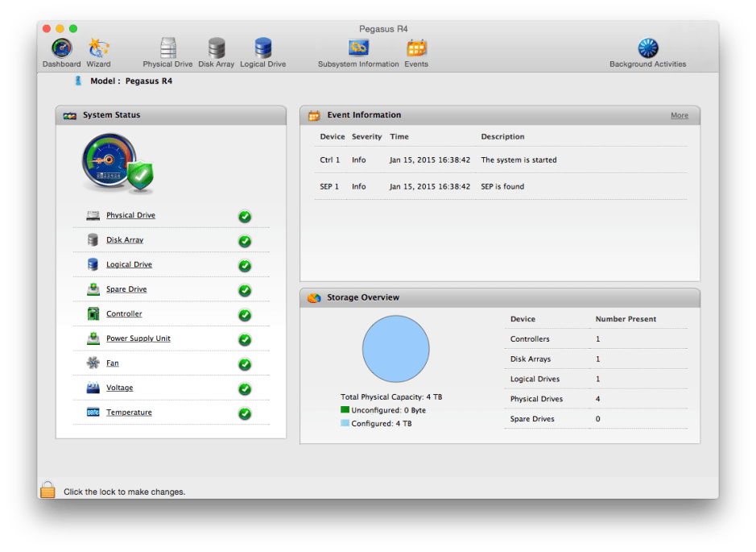Launch the Wizard tool
The image size is (756, 552).
(97, 47)
